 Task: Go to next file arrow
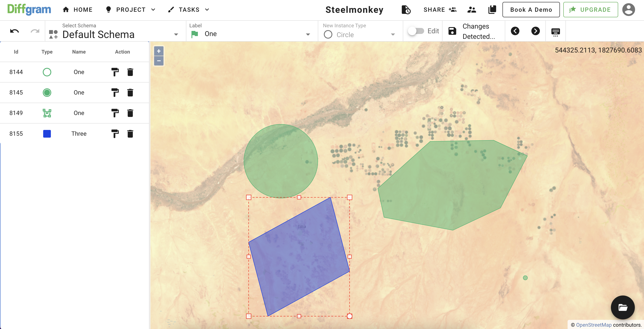click(535, 31)
